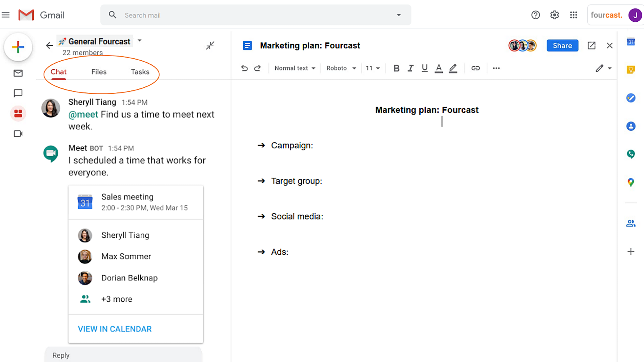Image resolution: width=644 pixels, height=362 pixels.
Task: Click the compose plus button
Action: click(18, 47)
